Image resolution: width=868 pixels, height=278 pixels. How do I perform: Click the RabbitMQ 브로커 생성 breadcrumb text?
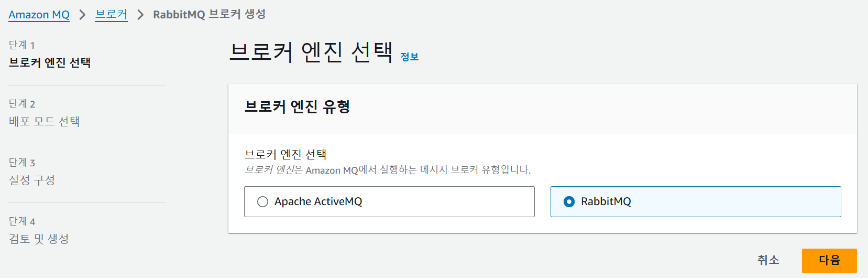209,14
